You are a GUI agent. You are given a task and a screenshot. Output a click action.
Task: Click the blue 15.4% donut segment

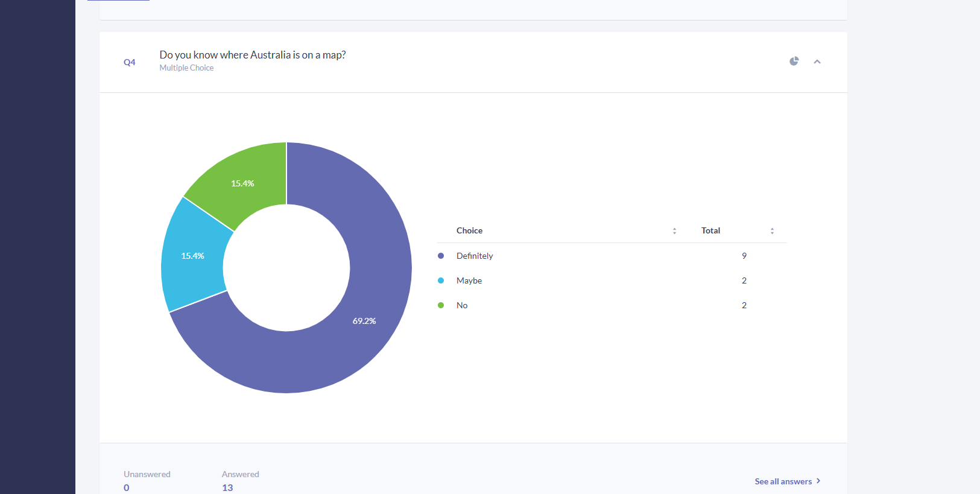[193, 256]
